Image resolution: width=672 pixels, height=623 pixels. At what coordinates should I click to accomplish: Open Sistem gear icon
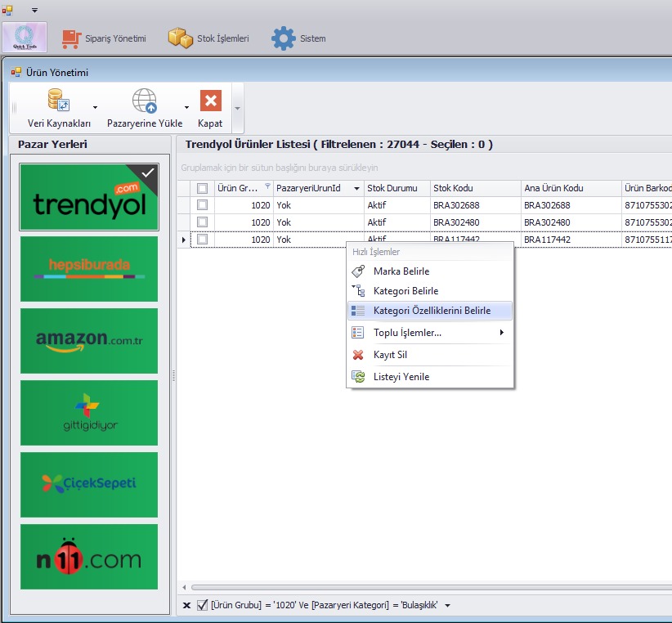(x=284, y=38)
